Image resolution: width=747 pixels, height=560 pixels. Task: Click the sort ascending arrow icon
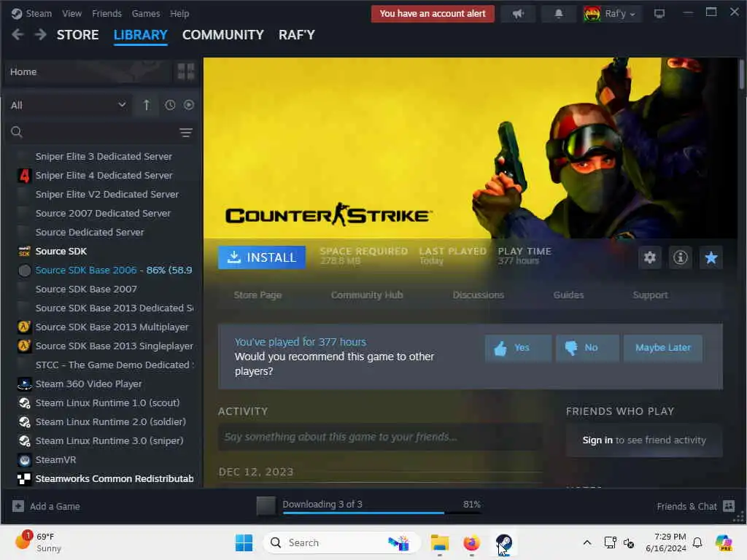146,105
